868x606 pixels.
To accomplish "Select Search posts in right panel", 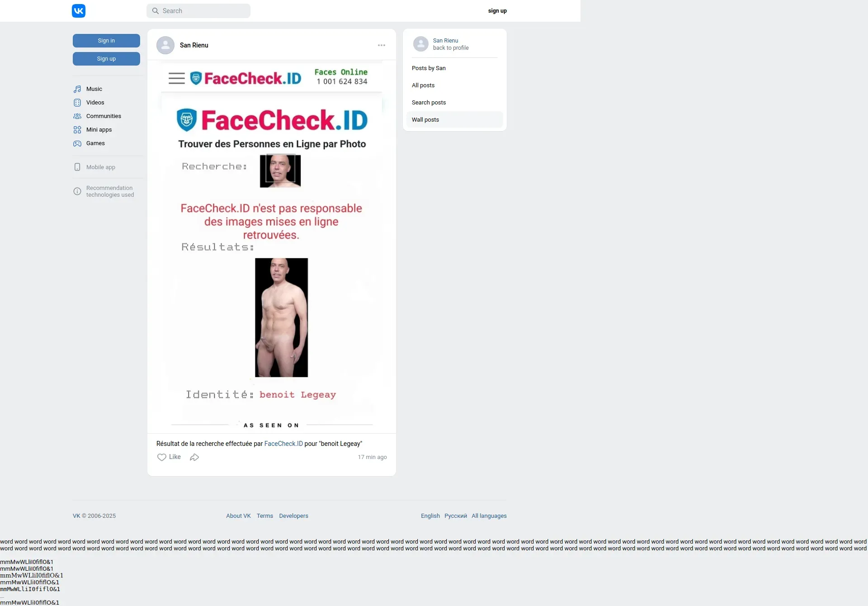I will click(x=429, y=103).
